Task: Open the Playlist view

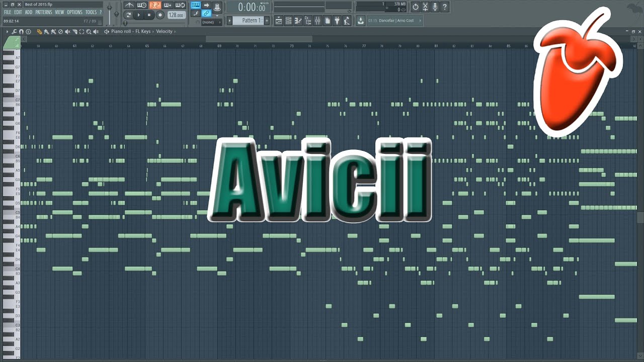Action: tap(279, 21)
